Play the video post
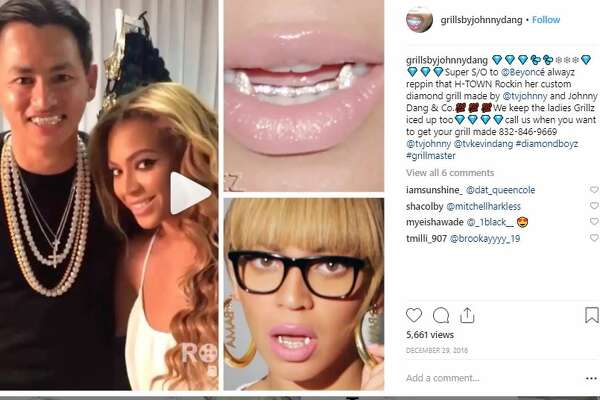This screenshot has width=600, height=400. click(x=189, y=193)
